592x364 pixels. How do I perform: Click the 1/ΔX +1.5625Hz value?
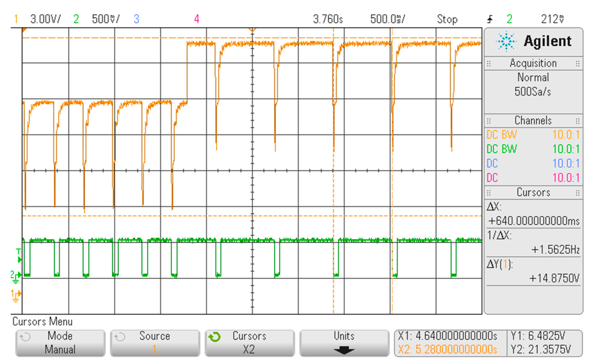555,250
